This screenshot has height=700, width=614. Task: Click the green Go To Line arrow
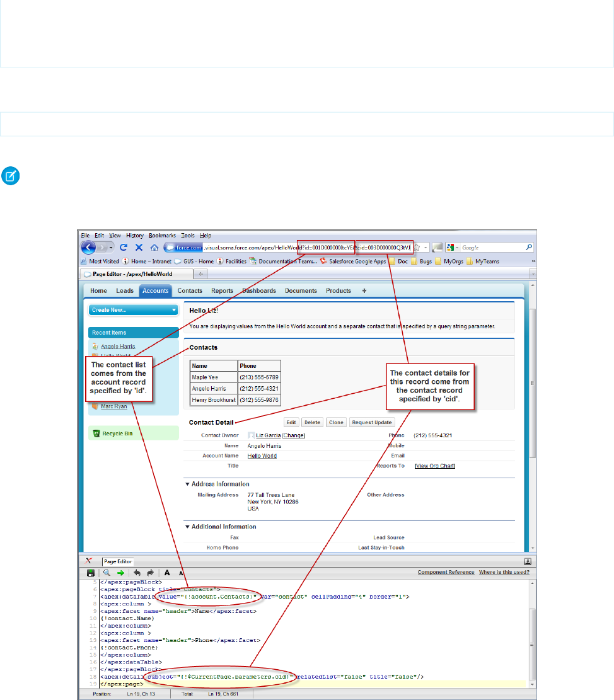(x=120, y=573)
